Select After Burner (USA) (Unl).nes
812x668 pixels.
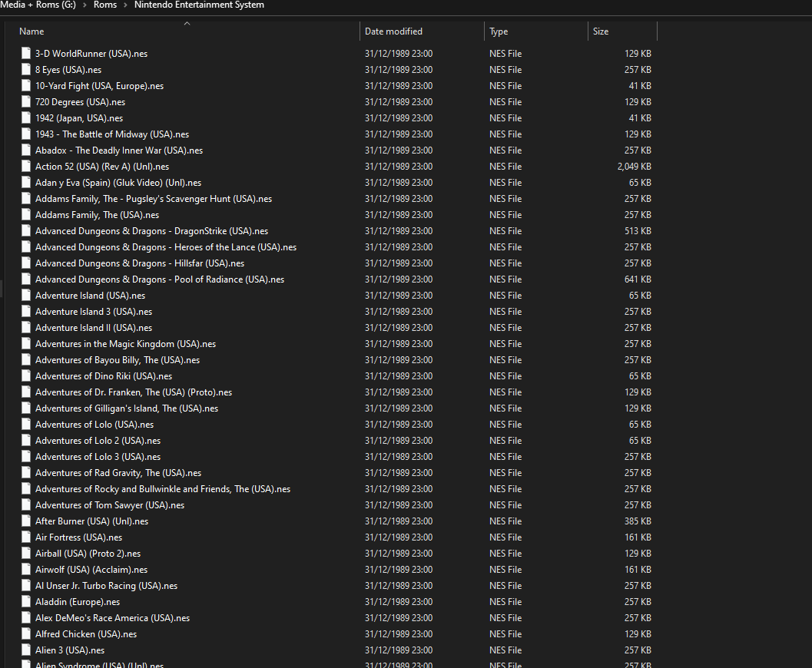tap(91, 521)
